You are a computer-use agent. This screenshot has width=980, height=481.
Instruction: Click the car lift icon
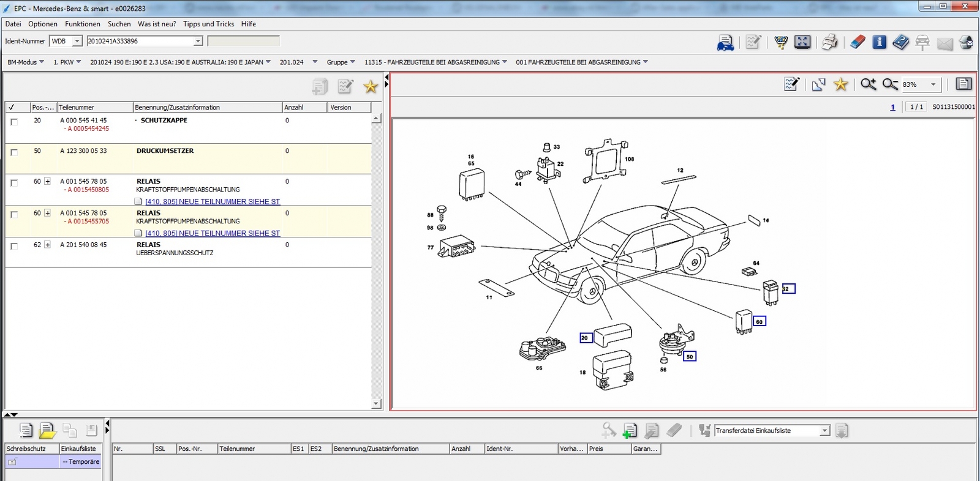(922, 42)
